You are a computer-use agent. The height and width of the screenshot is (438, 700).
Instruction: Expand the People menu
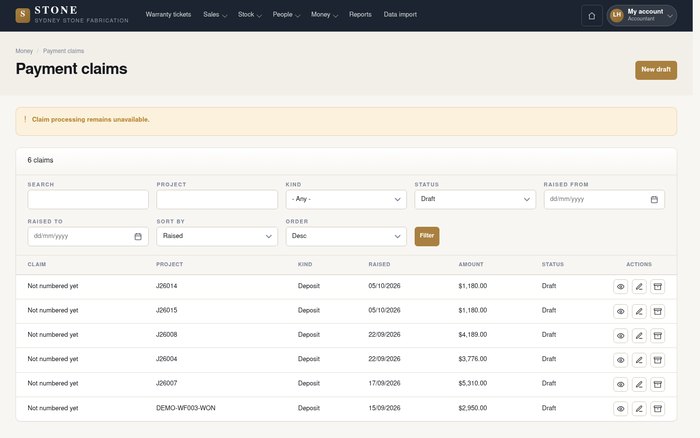click(x=286, y=15)
